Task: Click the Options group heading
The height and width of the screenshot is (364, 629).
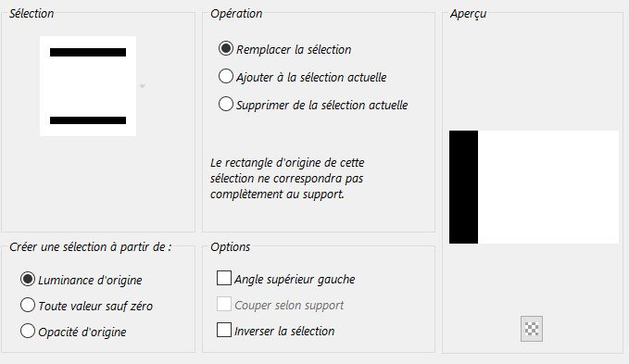Action: click(231, 247)
